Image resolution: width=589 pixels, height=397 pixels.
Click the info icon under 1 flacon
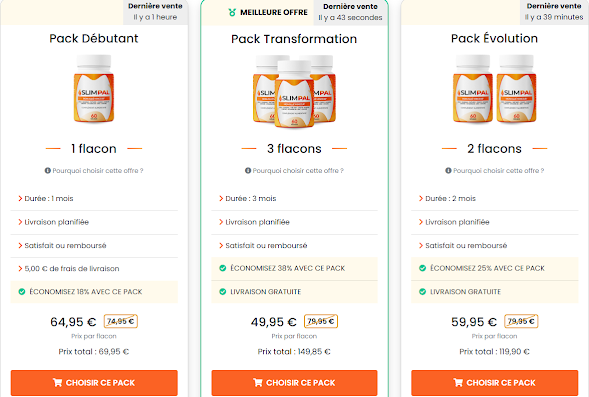[48, 171]
